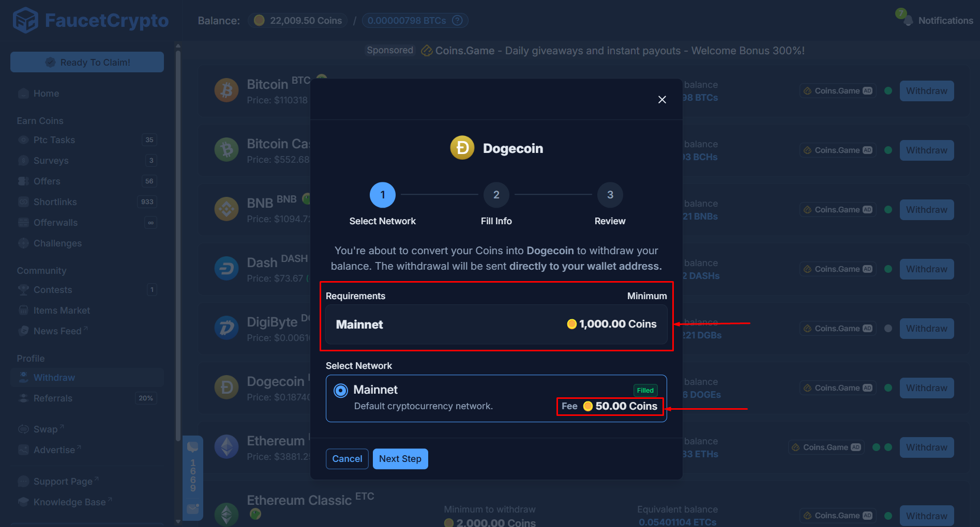Click the yellow coin balance indicator
The image size is (980, 527).
click(259, 20)
